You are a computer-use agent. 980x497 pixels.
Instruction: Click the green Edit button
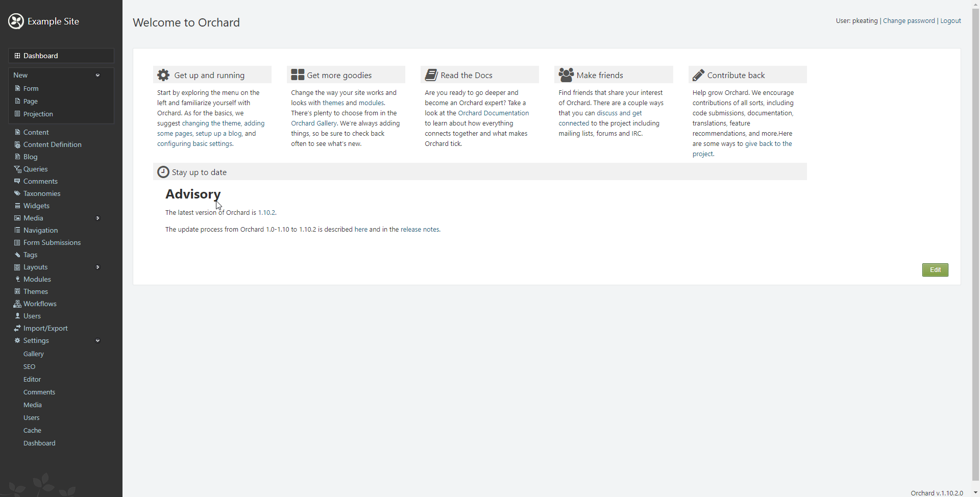click(935, 270)
